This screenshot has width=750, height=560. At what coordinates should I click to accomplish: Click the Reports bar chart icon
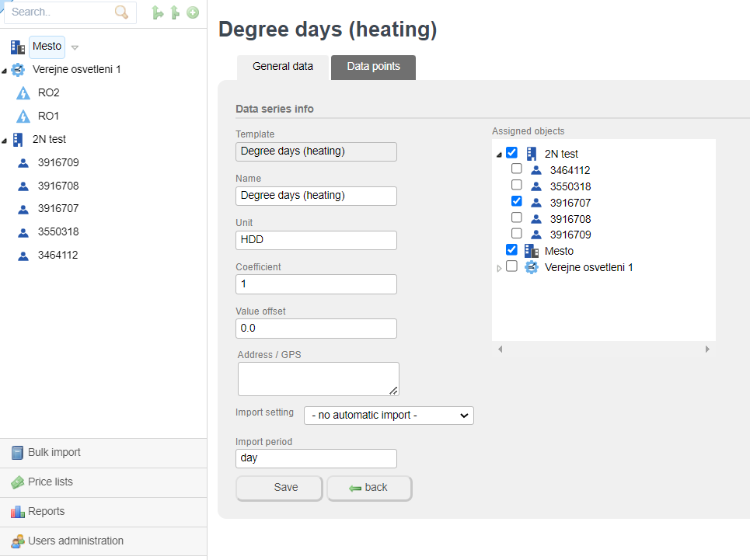pyautogui.click(x=17, y=512)
